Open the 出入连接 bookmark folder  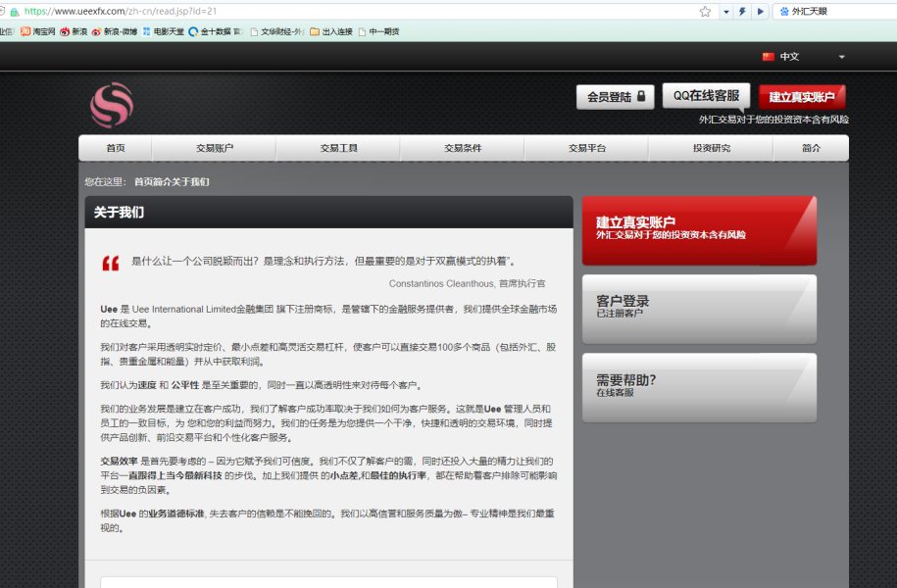(331, 31)
